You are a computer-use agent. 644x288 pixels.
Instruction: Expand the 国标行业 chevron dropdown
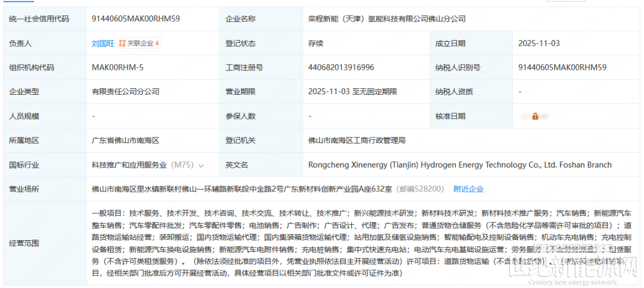pyautogui.click(x=201, y=165)
